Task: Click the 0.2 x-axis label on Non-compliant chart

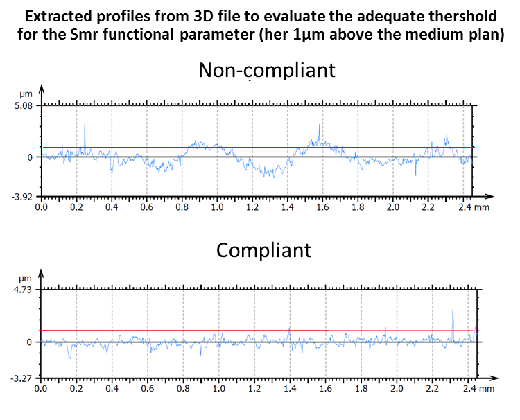Action: [x=76, y=207]
